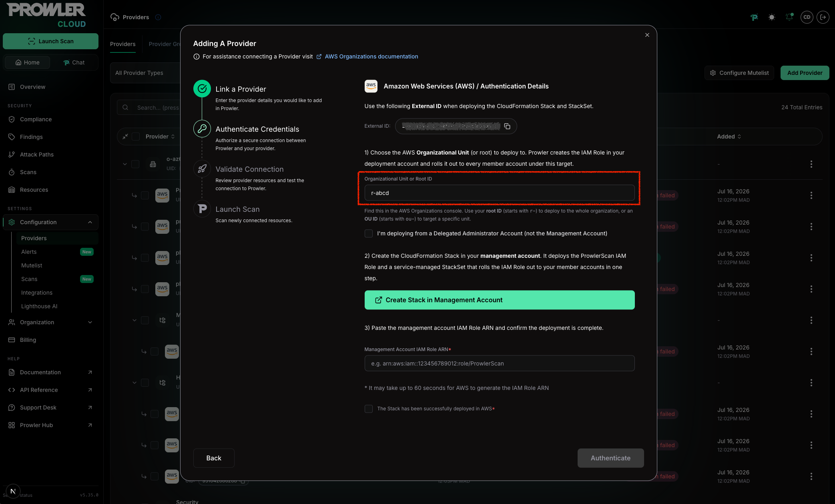835x504 pixels.
Task: Click the Validate Connection rocket icon
Action: click(202, 169)
